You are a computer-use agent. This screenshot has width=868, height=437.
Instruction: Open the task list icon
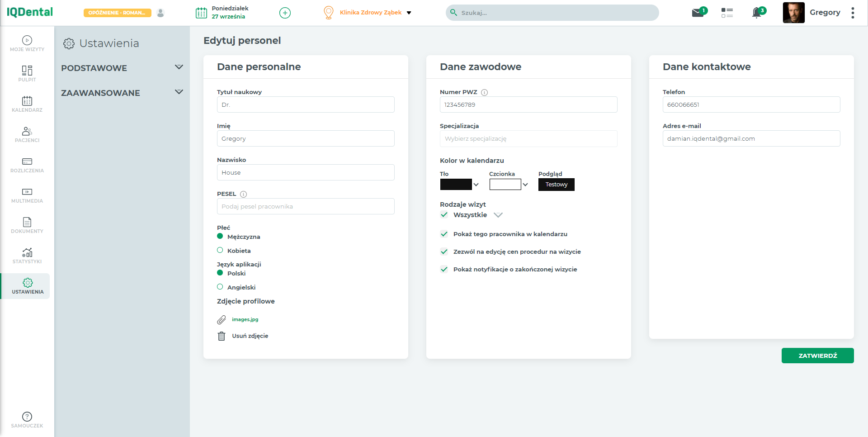727,13
